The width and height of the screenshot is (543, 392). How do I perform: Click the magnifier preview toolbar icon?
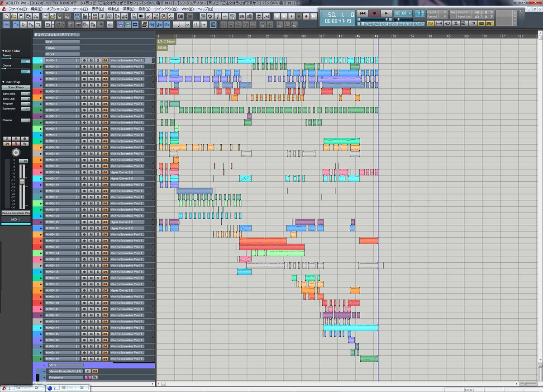coord(133,16)
